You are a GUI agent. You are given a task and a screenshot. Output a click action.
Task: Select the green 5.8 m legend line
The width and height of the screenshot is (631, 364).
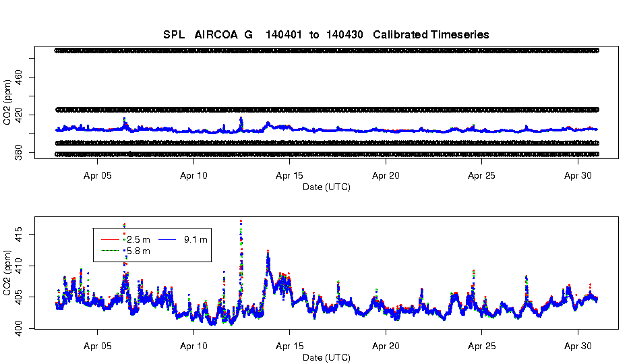coord(111,251)
